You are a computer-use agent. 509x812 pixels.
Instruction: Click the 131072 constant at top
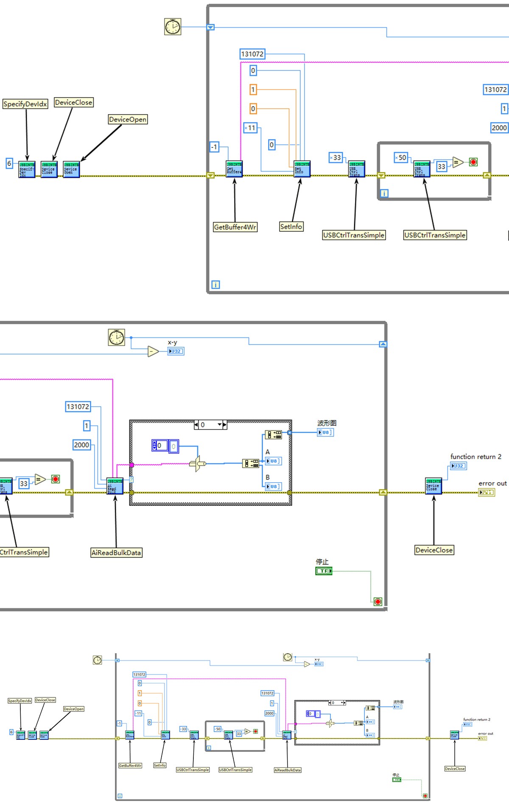tap(252, 54)
